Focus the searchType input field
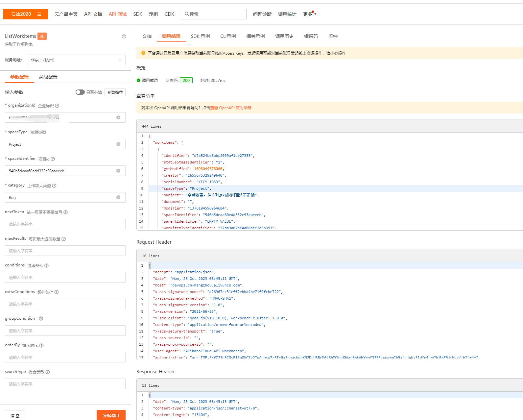This screenshot has height=420, width=523. [65, 384]
